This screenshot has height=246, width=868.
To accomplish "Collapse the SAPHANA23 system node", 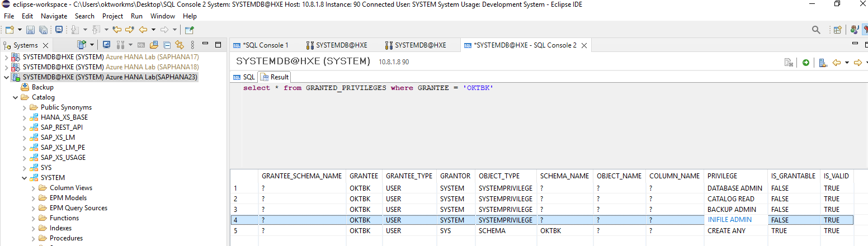I will pyautogui.click(x=6, y=77).
